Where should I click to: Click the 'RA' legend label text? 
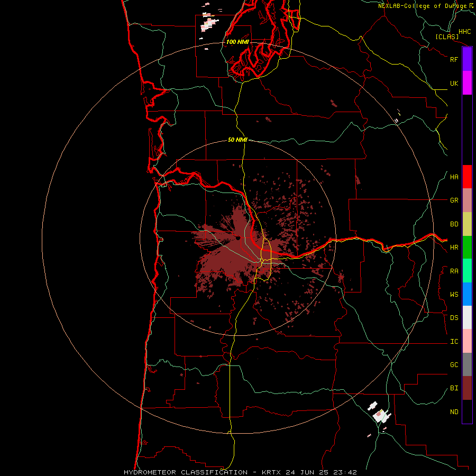[454, 271]
